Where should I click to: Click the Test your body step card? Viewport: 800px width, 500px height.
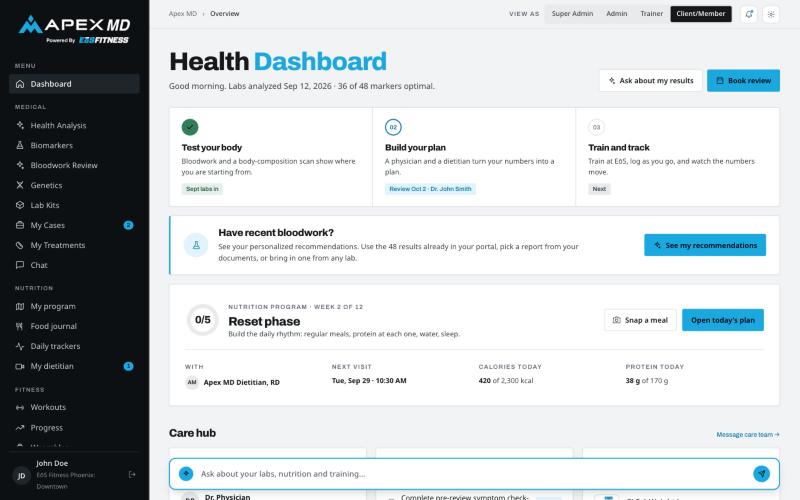[271, 157]
